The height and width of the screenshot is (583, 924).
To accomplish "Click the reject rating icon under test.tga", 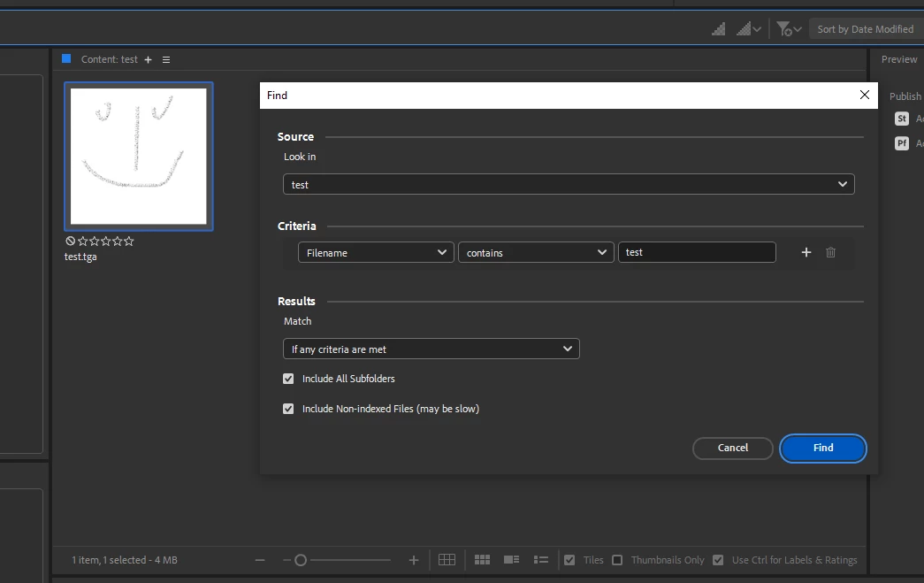I will (70, 242).
